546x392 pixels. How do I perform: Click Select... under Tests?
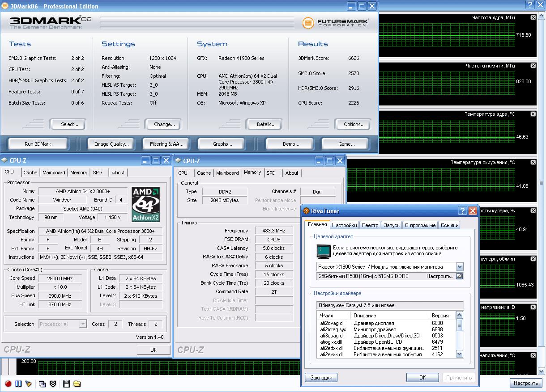click(x=69, y=124)
